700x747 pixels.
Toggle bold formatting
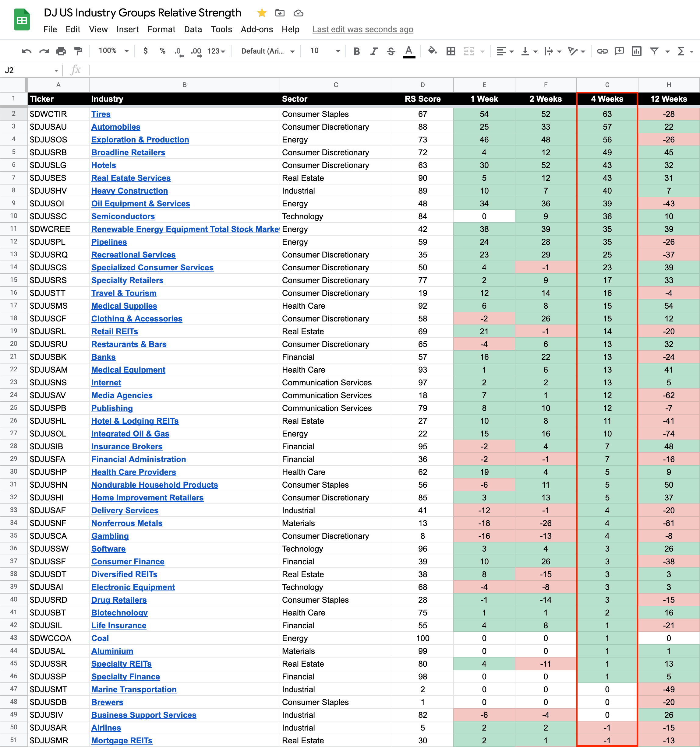click(356, 51)
